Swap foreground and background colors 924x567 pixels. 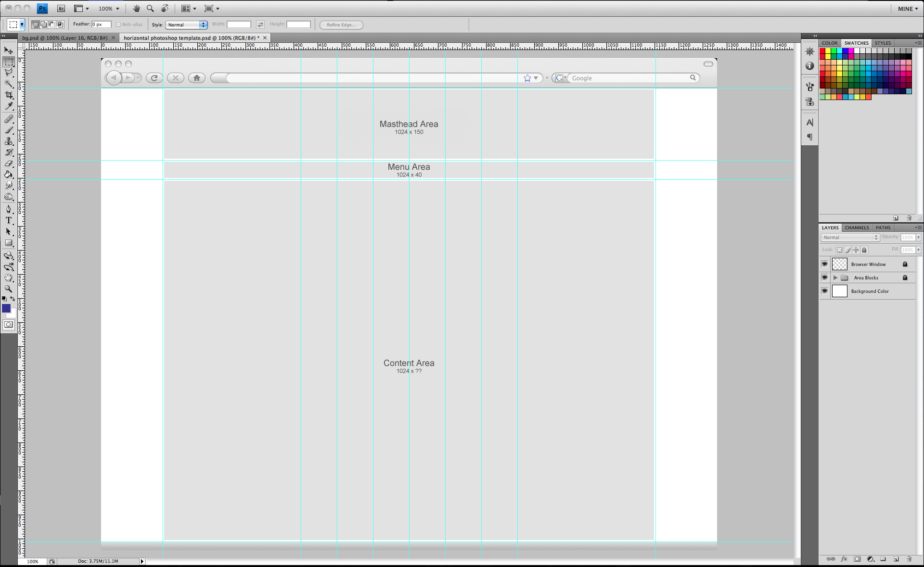pos(13,299)
